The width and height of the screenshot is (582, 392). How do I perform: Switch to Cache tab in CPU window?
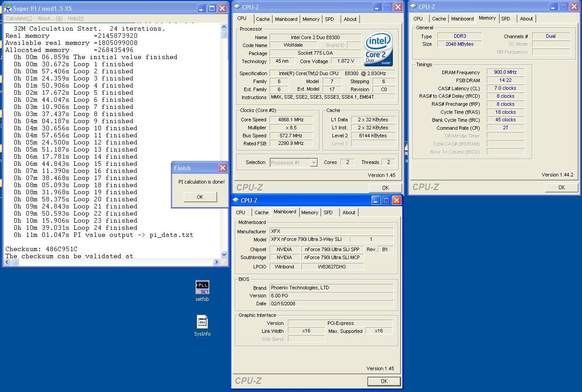(x=263, y=19)
